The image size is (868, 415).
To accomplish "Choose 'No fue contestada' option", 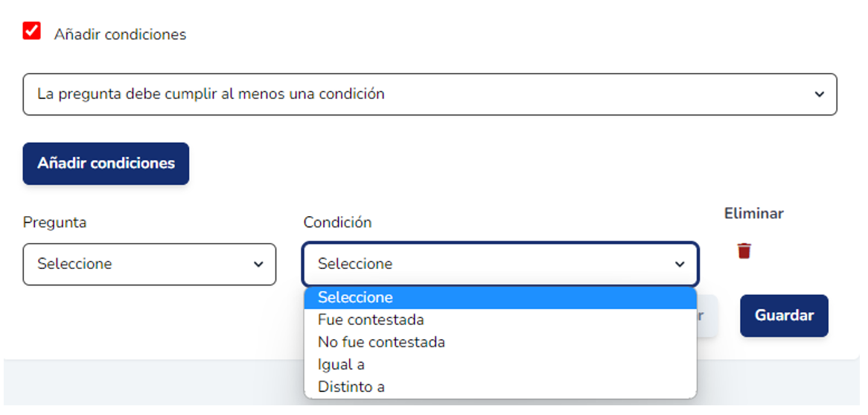I will (x=381, y=342).
